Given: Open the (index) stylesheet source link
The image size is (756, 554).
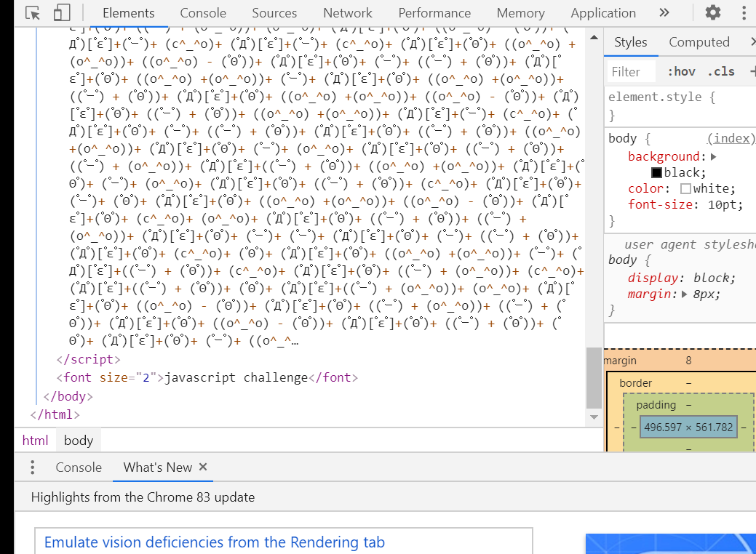Looking at the screenshot, I should click(x=731, y=138).
